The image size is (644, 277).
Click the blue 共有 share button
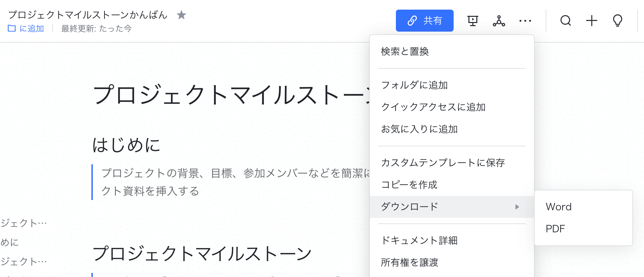coord(424,21)
